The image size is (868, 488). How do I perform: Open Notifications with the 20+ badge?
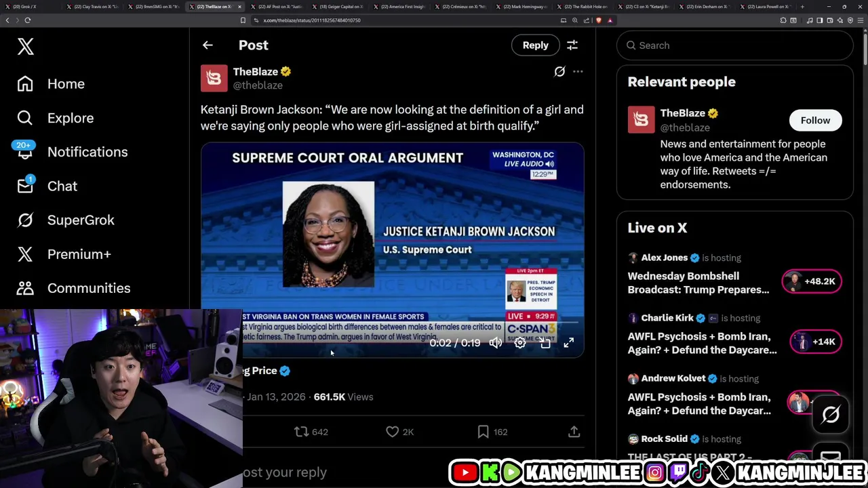tap(73, 152)
